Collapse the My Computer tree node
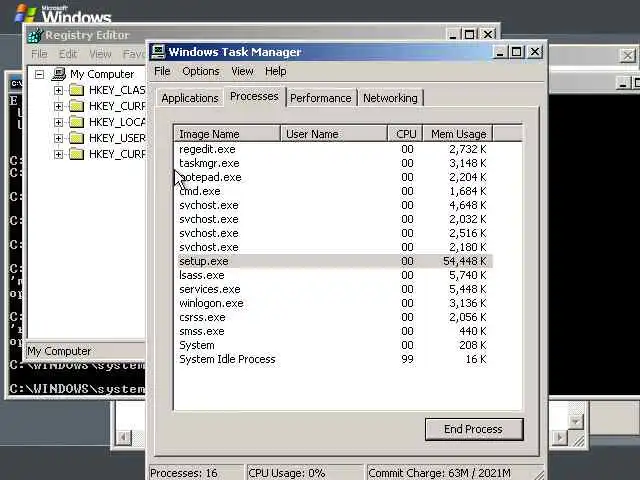The width and height of the screenshot is (640, 480). tap(39, 74)
